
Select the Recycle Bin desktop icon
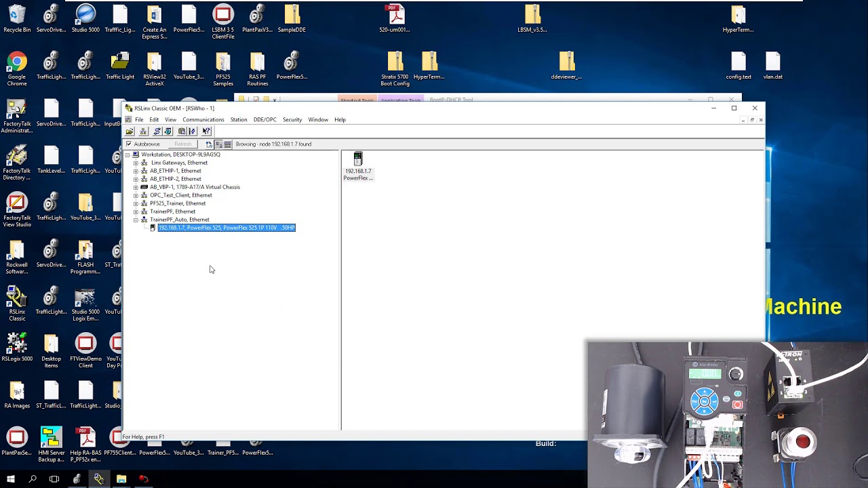[x=17, y=19]
